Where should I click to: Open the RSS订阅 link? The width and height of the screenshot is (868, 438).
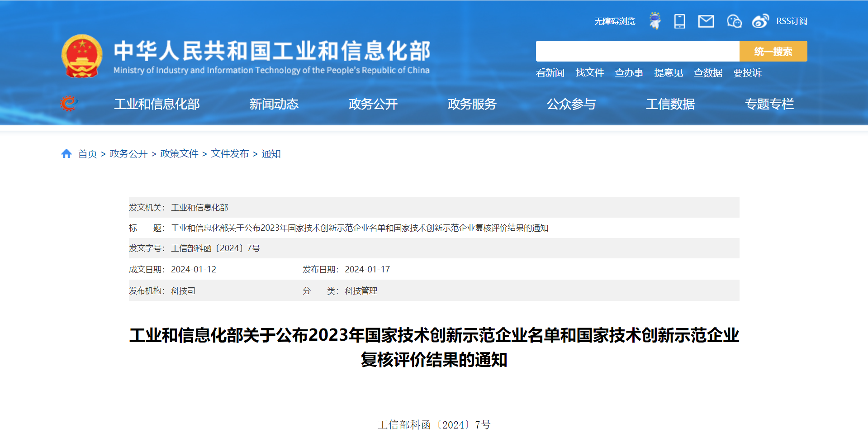[x=792, y=21]
